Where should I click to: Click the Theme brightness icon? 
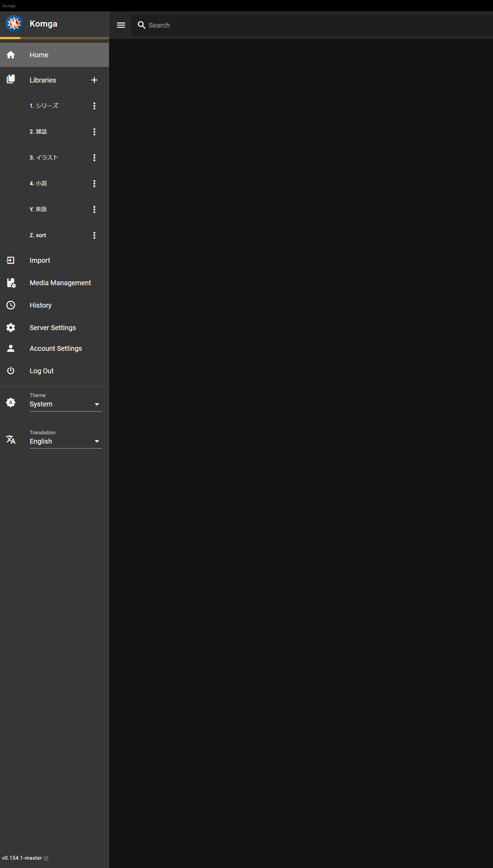tap(11, 403)
